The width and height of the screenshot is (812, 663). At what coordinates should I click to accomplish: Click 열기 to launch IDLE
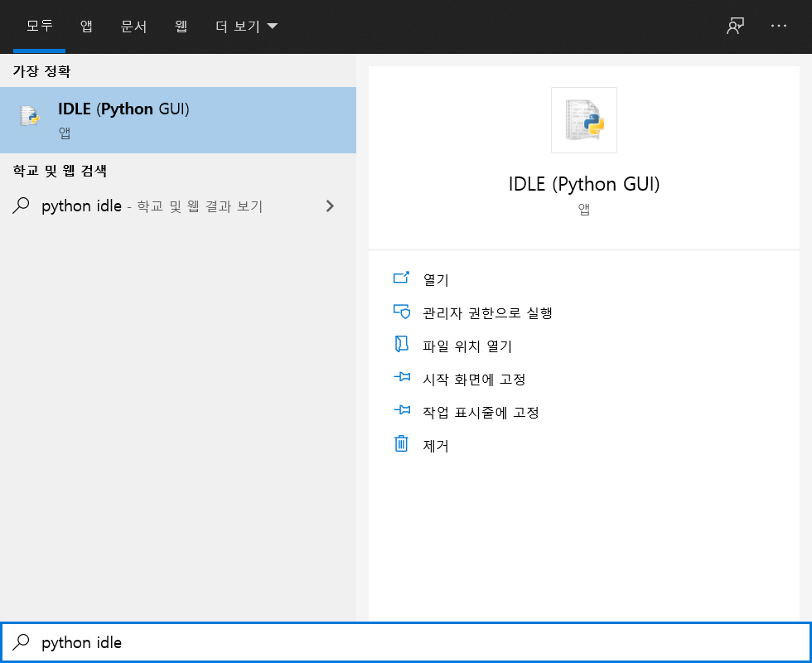tap(438, 278)
